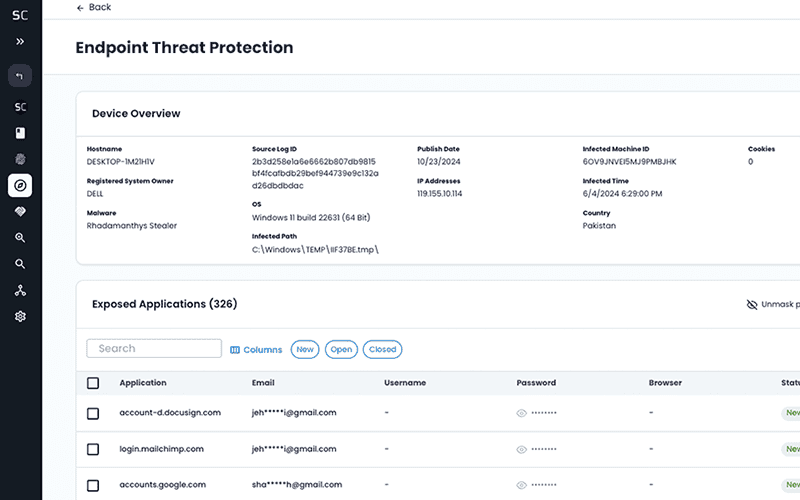Click accounts.google.com application cell
This screenshot has width=800, height=500.
163,485
